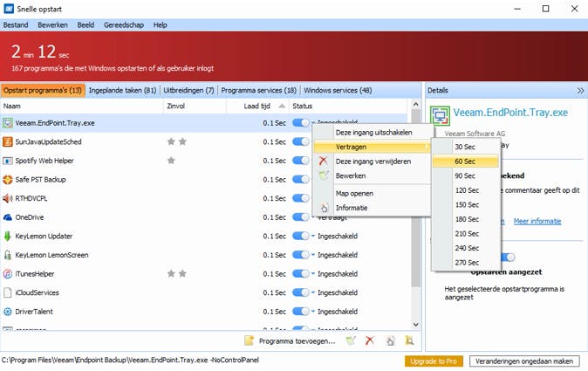Select 120 Sec delay option
The width and height of the screenshot is (588, 371).
(465, 190)
